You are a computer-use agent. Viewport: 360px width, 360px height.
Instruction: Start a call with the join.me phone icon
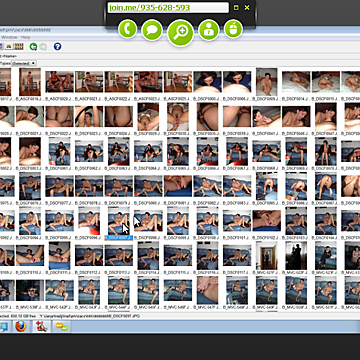click(127, 29)
